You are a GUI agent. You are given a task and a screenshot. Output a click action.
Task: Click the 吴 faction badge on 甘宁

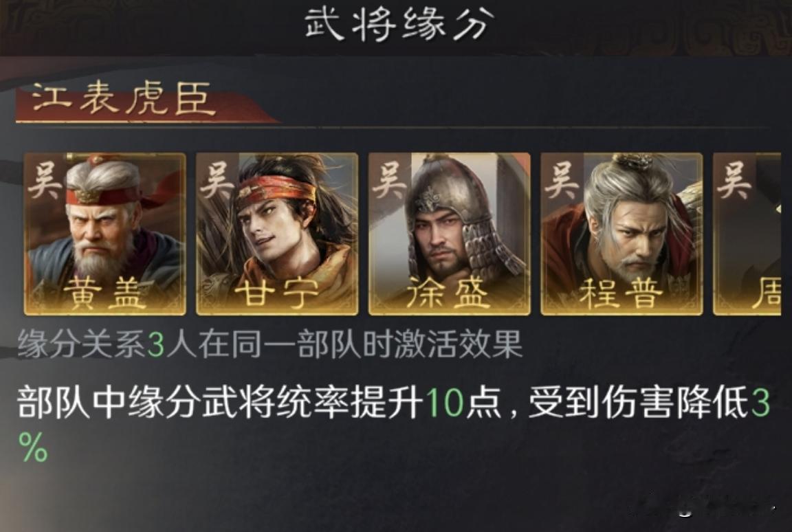[217, 181]
